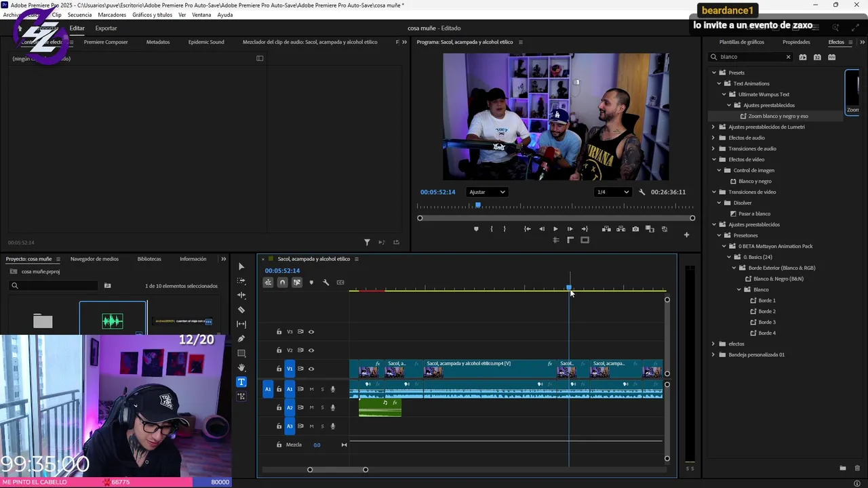Switch to Premiere Composer tab

pos(106,42)
